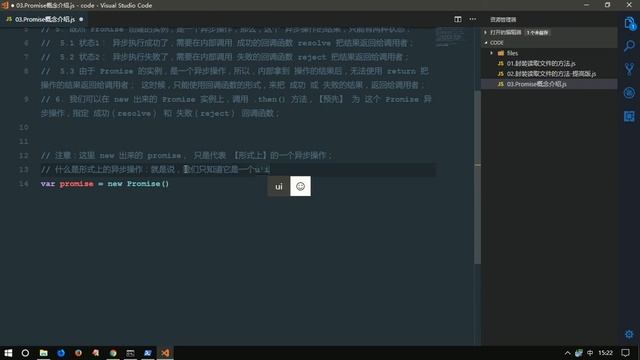Click the 'var' keyword on line 14
The width and height of the screenshot is (640, 360).
[x=48, y=184]
